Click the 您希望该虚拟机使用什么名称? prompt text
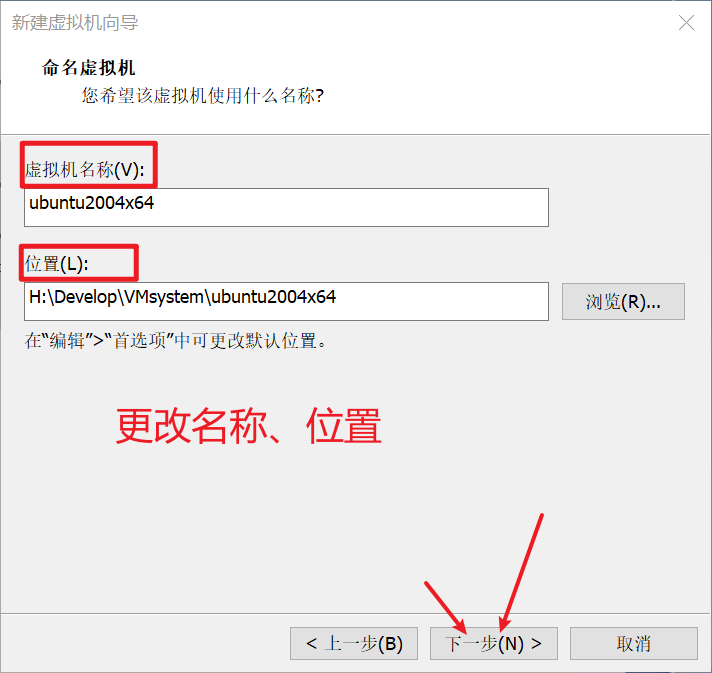Viewport: 712px width, 673px height. click(203, 96)
